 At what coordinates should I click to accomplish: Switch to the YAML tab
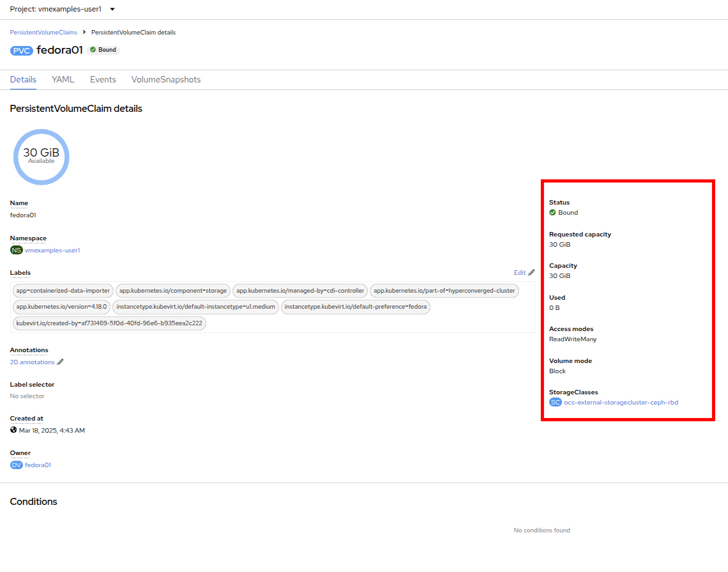click(63, 80)
